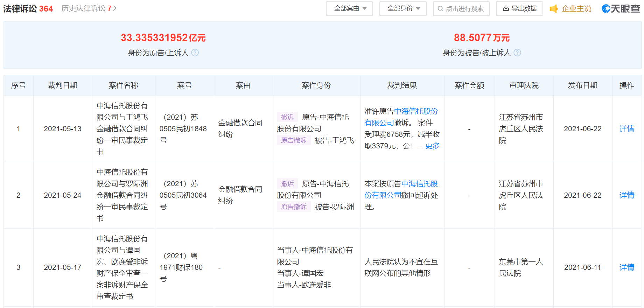Click 中海信托股份有限公司 link in row 1 result
This screenshot has width=644, height=308.
401,117
